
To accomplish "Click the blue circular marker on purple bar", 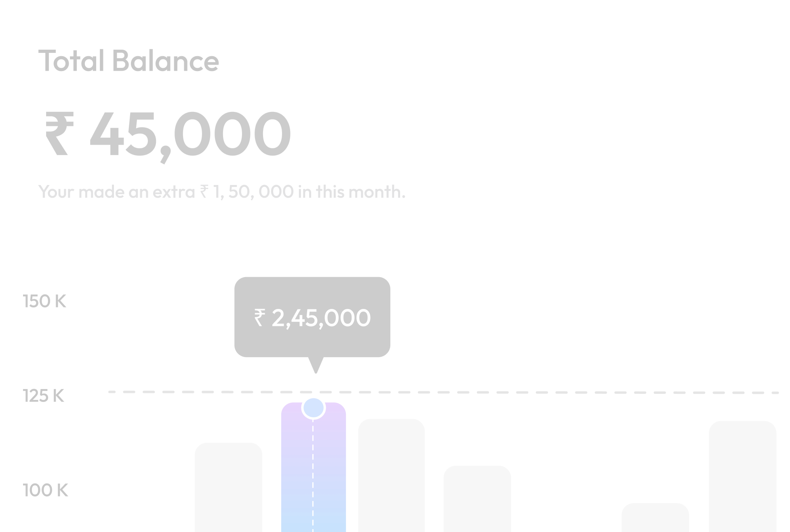I will pyautogui.click(x=314, y=408).
